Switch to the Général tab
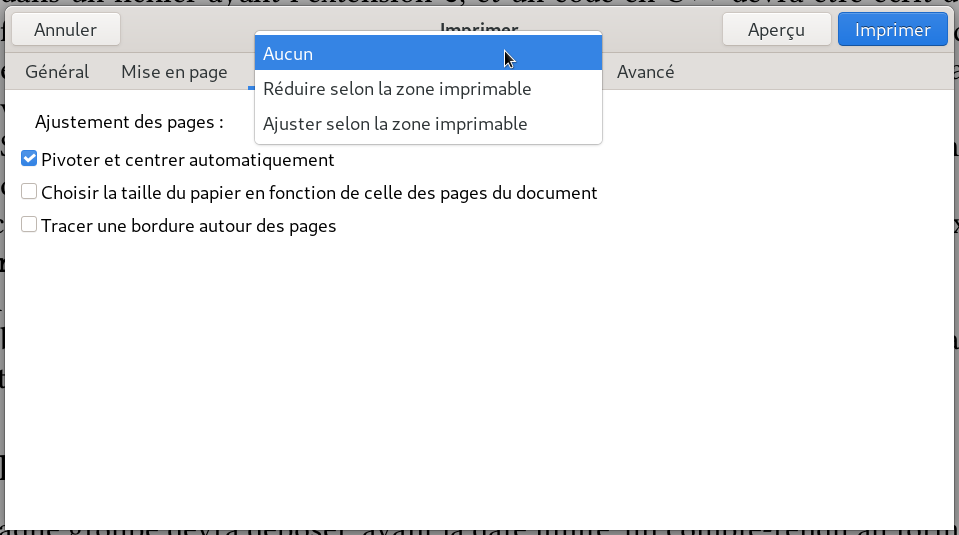Image resolution: width=959 pixels, height=535 pixels. (x=57, y=72)
